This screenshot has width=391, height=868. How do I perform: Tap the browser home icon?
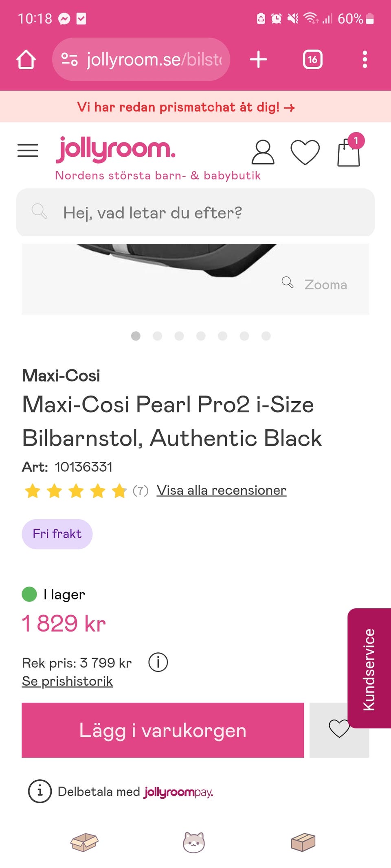tap(26, 60)
